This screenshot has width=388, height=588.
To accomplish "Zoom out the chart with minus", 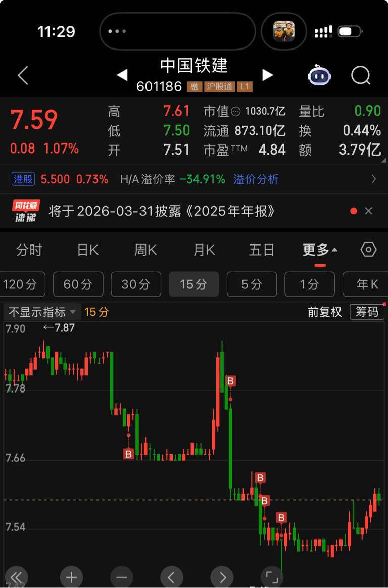I will (x=122, y=577).
